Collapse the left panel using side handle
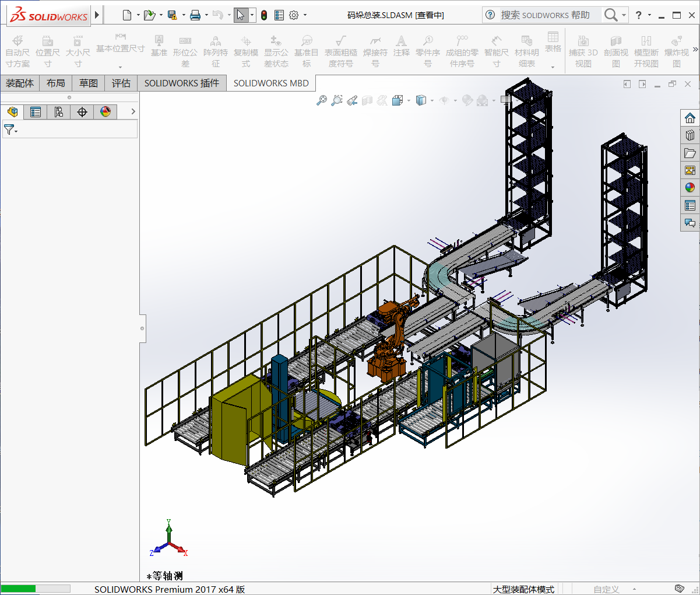Viewport: 700px width, 595px height. point(142,328)
